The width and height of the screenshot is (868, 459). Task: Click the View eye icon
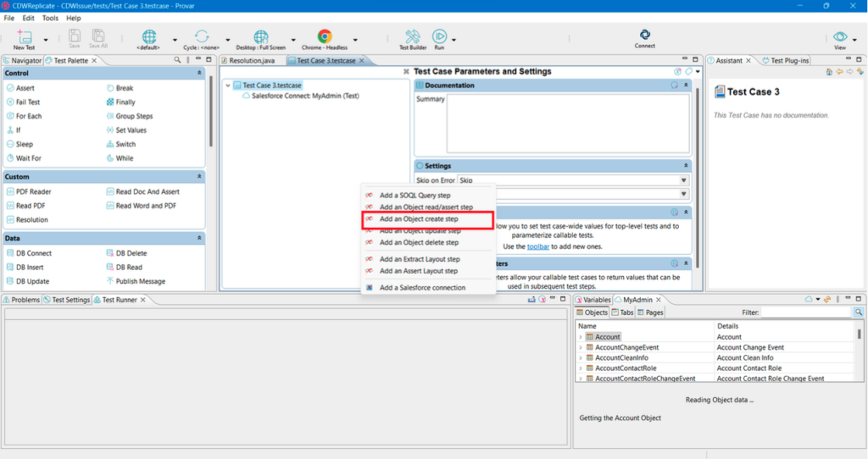(x=840, y=36)
